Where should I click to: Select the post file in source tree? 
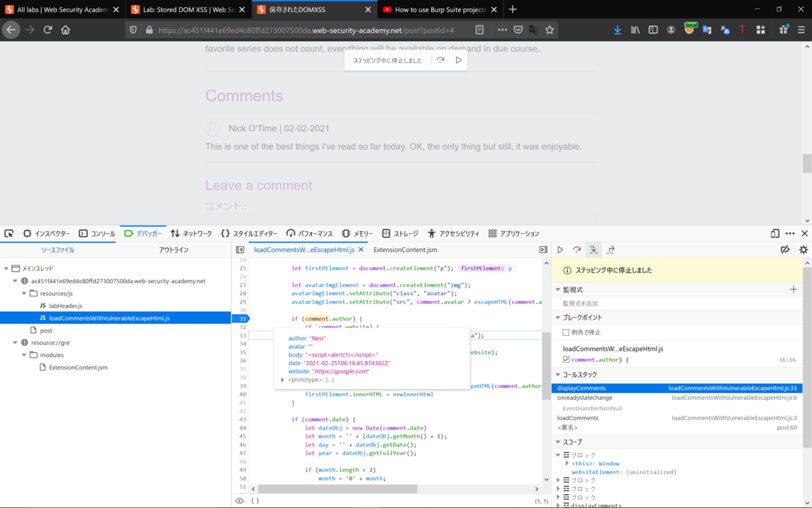click(x=46, y=331)
